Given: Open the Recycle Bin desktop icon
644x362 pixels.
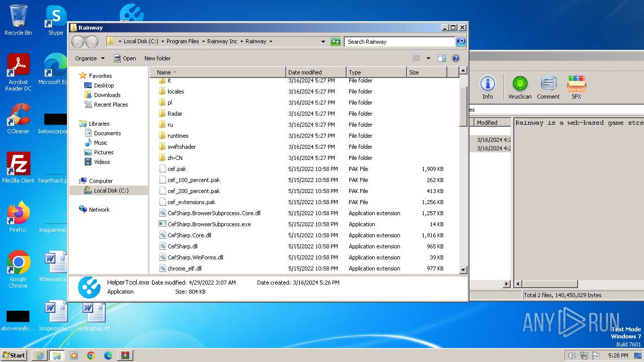Looking at the screenshot, I should [18, 20].
